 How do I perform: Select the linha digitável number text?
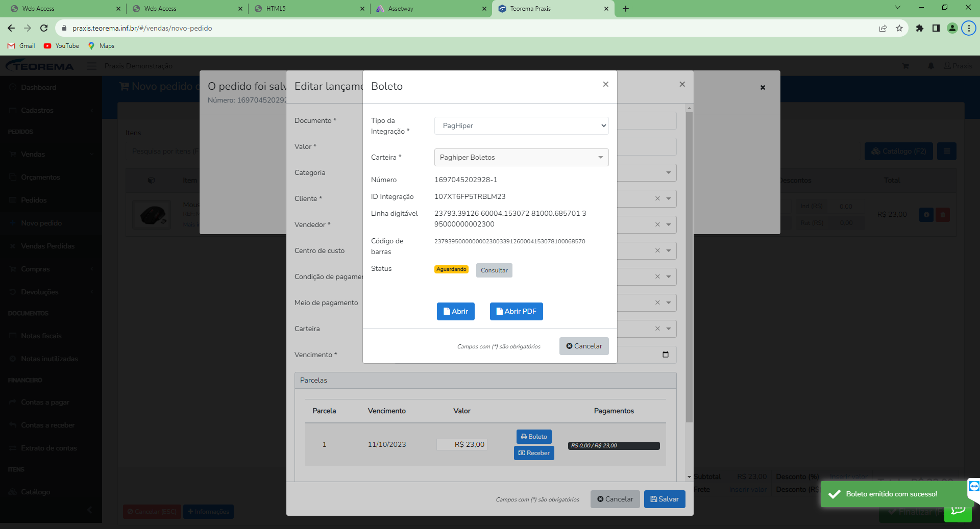(510, 219)
